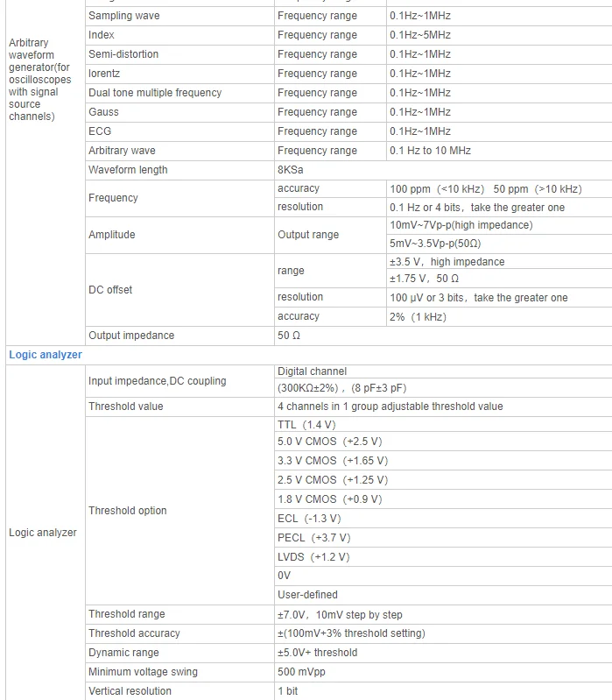Click the Output impedance label
Image resolution: width=612 pixels, height=700 pixels.
131,336
